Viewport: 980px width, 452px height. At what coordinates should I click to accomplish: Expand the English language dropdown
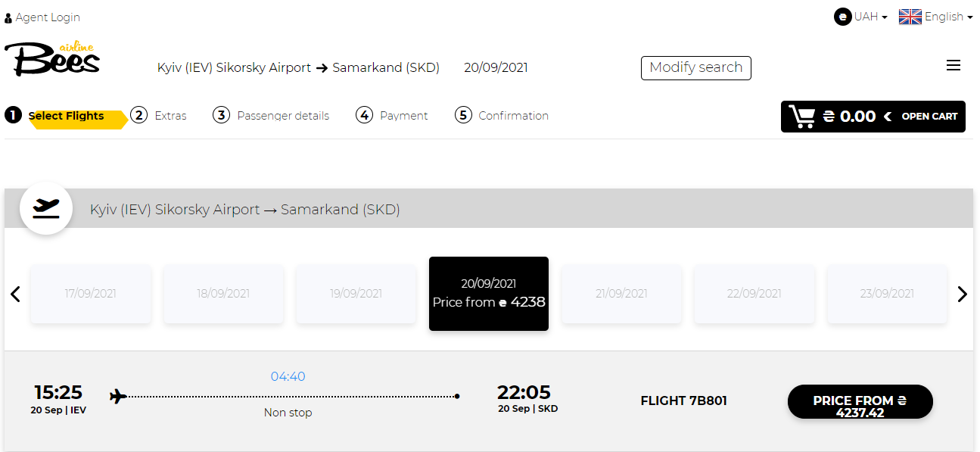[x=948, y=17]
